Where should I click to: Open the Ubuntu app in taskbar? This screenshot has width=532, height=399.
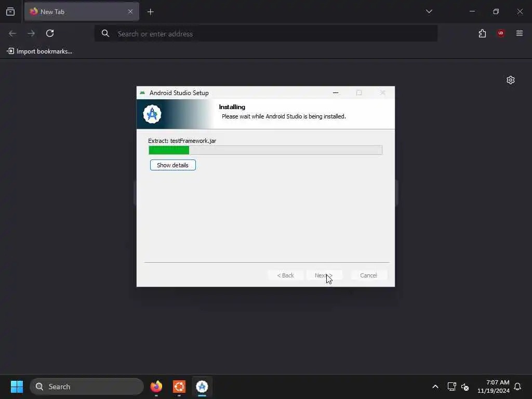(179, 387)
